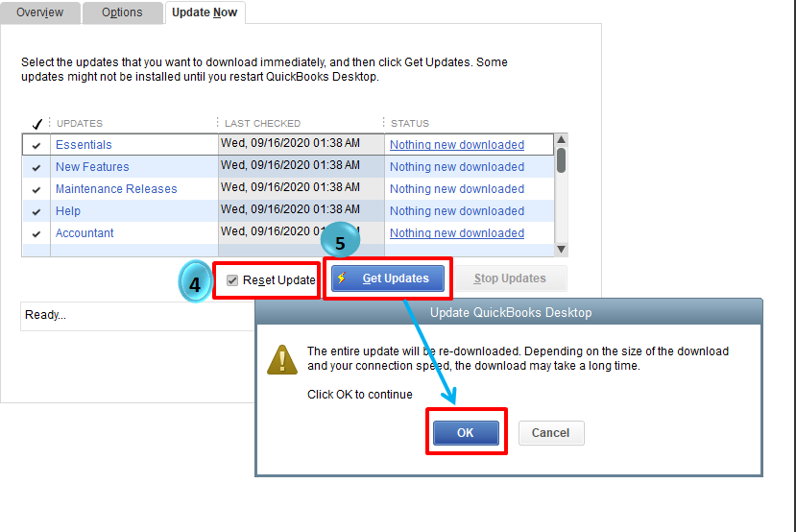Click the Stop Updates button

pos(510,278)
